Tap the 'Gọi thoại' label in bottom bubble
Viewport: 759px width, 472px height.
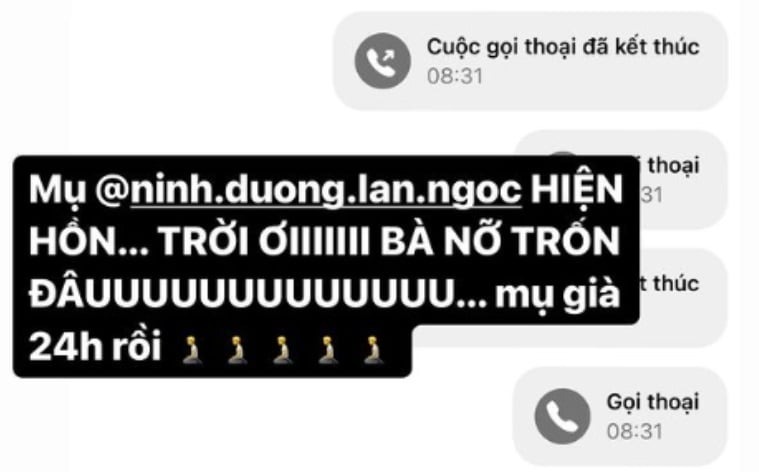(653, 402)
